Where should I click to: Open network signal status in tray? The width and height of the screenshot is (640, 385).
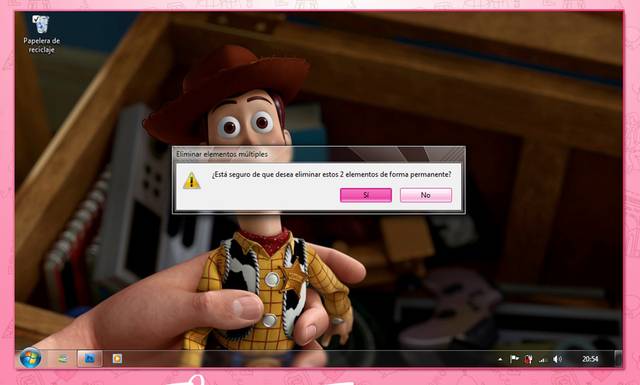tap(542, 359)
